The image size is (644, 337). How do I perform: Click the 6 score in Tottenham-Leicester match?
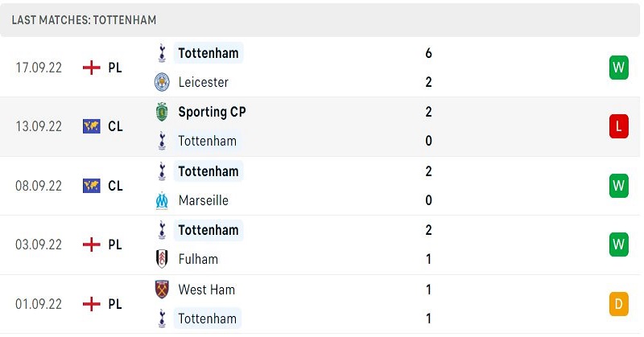(x=428, y=53)
